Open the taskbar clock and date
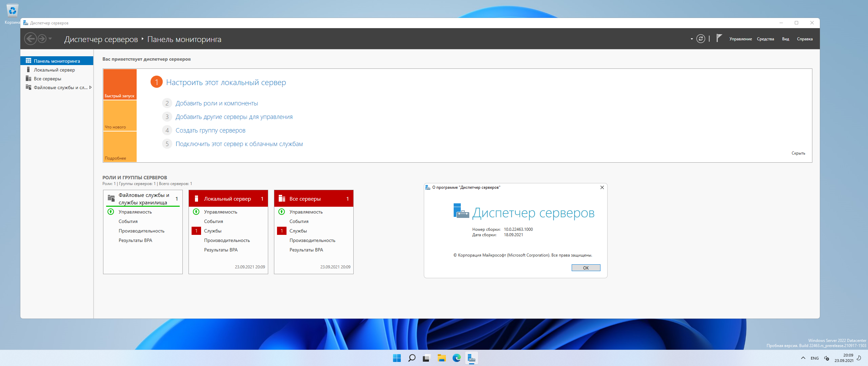Image resolution: width=868 pixels, height=366 pixels. point(844,358)
